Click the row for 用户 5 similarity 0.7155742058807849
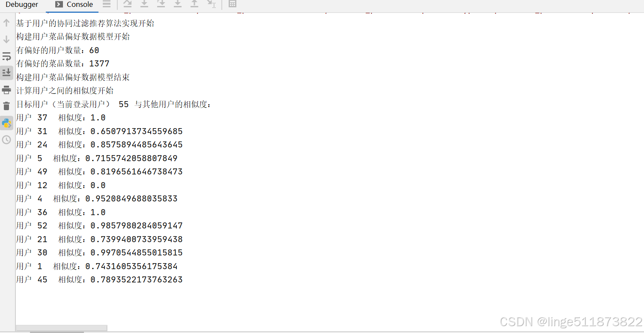Viewport: 644px width, 333px height. pyautogui.click(x=97, y=158)
